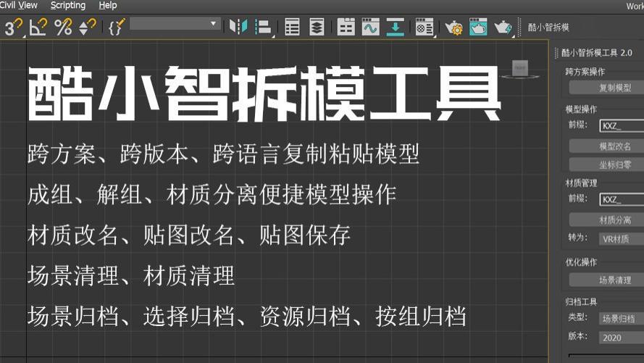Toggle the Percent Snap tool
The width and height of the screenshot is (644, 363).
tap(63, 27)
